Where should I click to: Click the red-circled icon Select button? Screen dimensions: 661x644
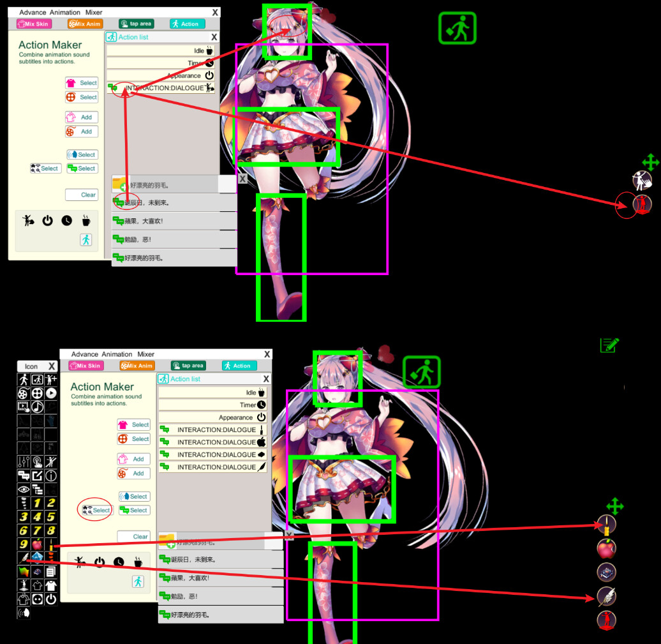pyautogui.click(x=96, y=510)
